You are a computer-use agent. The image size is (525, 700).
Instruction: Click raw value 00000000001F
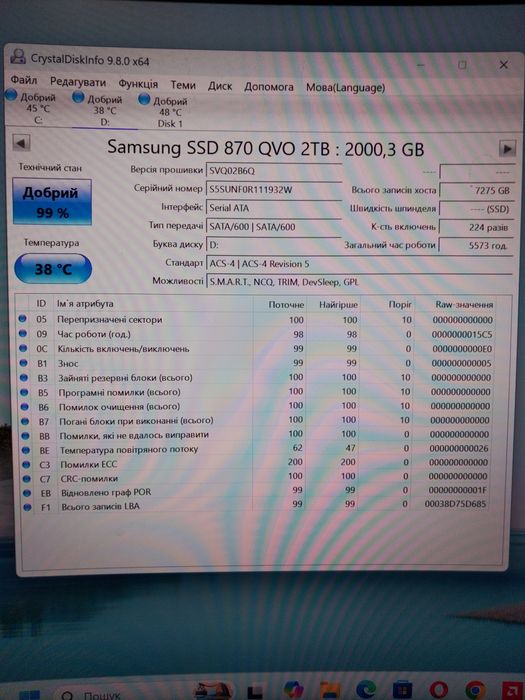(457, 490)
